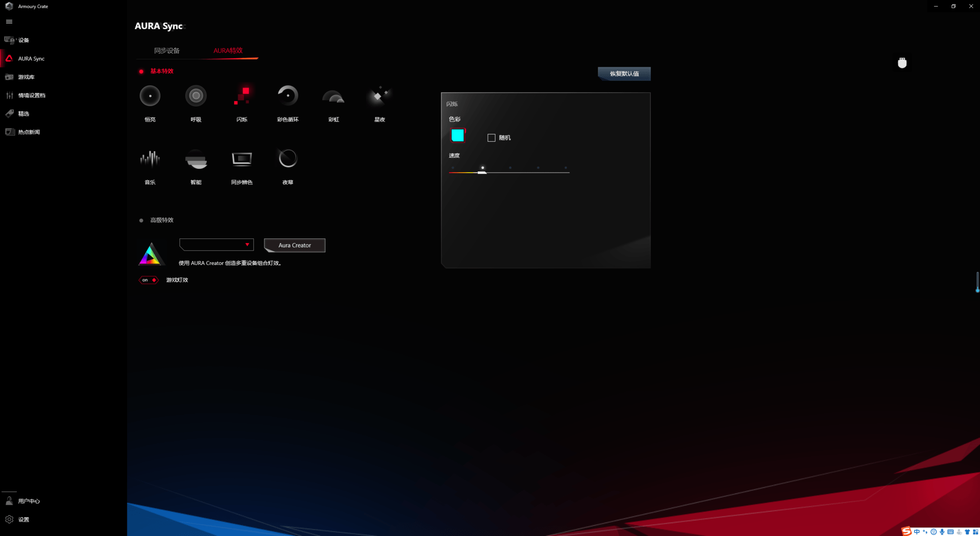Open the cyan color swatch picker

[458, 135]
